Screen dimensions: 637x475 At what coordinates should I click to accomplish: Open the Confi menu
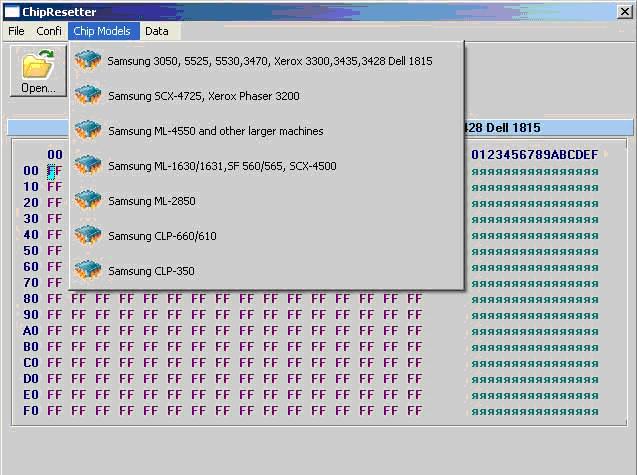[x=49, y=31]
